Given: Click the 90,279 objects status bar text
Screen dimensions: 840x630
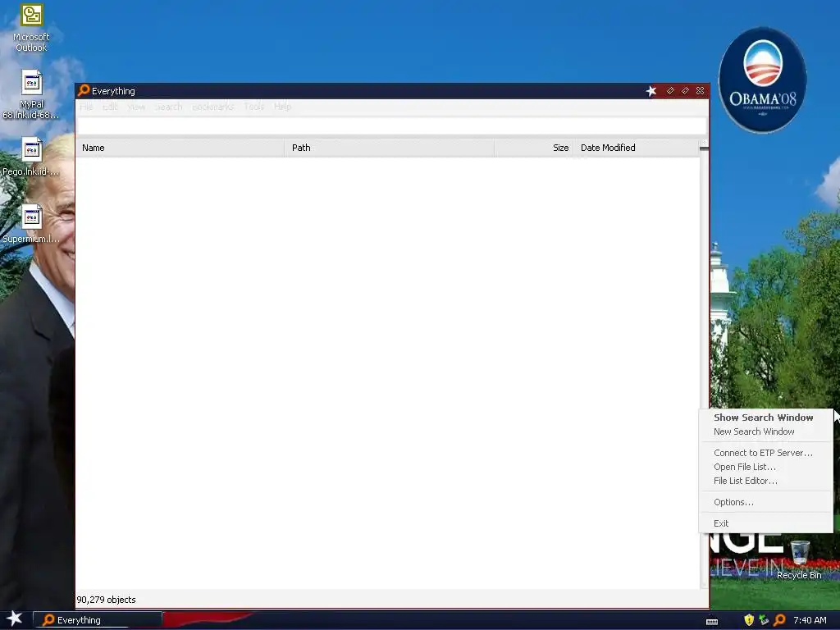Looking at the screenshot, I should click(106, 600).
